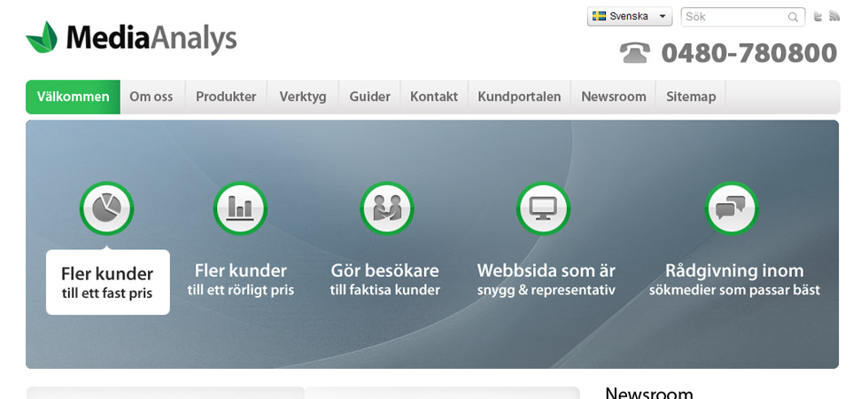Go to Produkter in navigation bar
868x399 pixels.
tap(226, 97)
